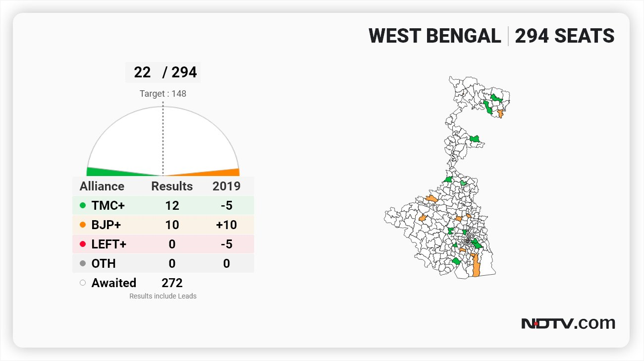Viewport: 644px width, 361px height.
Task: Click the 2019 column header
Action: (226, 186)
